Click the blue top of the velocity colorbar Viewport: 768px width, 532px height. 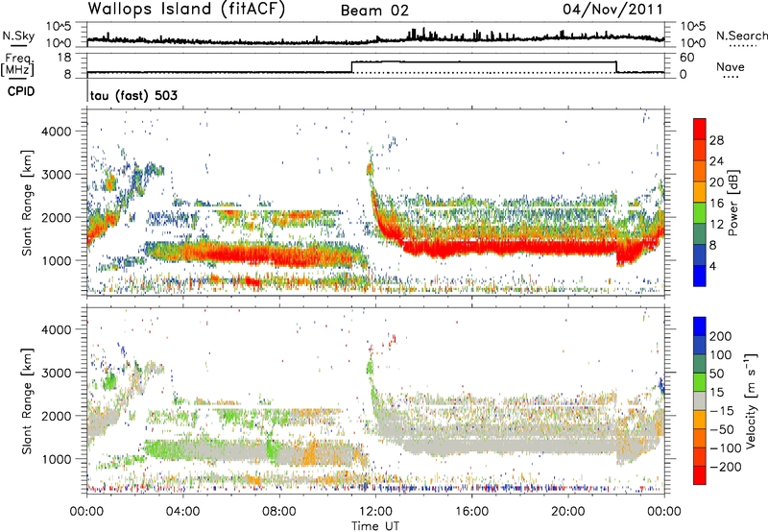[700, 326]
